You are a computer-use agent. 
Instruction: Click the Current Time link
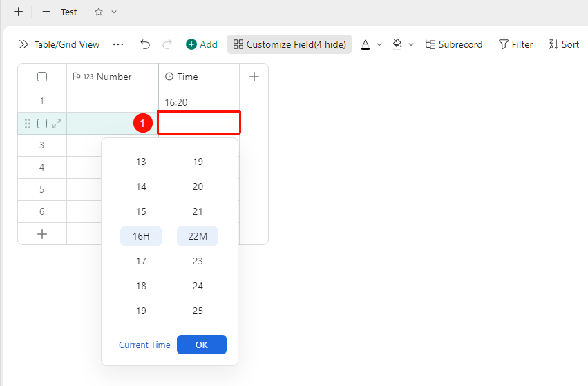point(144,345)
